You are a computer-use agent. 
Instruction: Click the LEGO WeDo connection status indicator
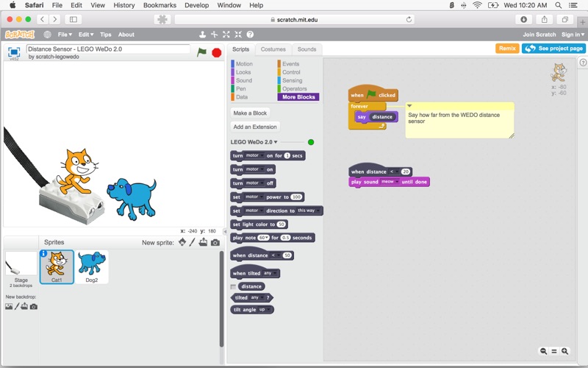(x=310, y=142)
